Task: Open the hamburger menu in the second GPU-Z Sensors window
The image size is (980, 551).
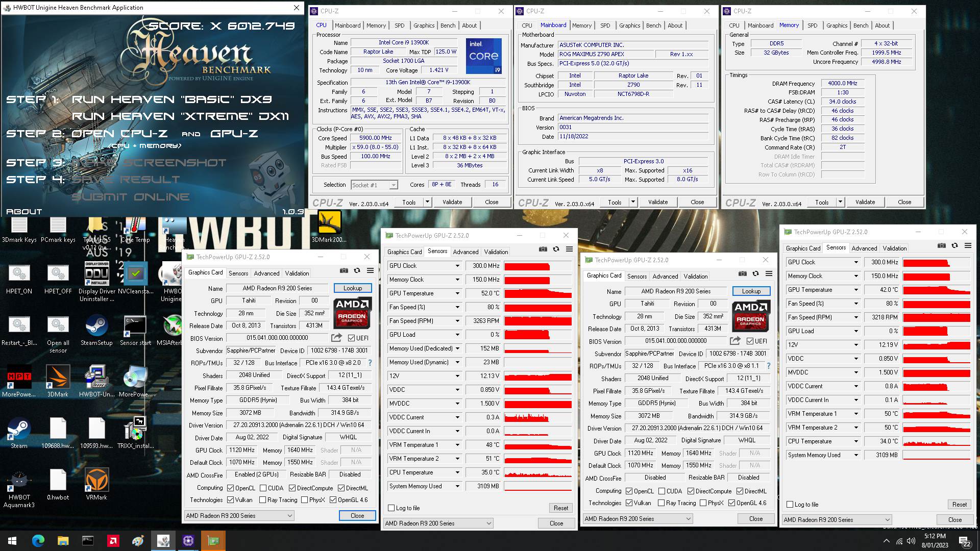Action: pyautogui.click(x=570, y=249)
